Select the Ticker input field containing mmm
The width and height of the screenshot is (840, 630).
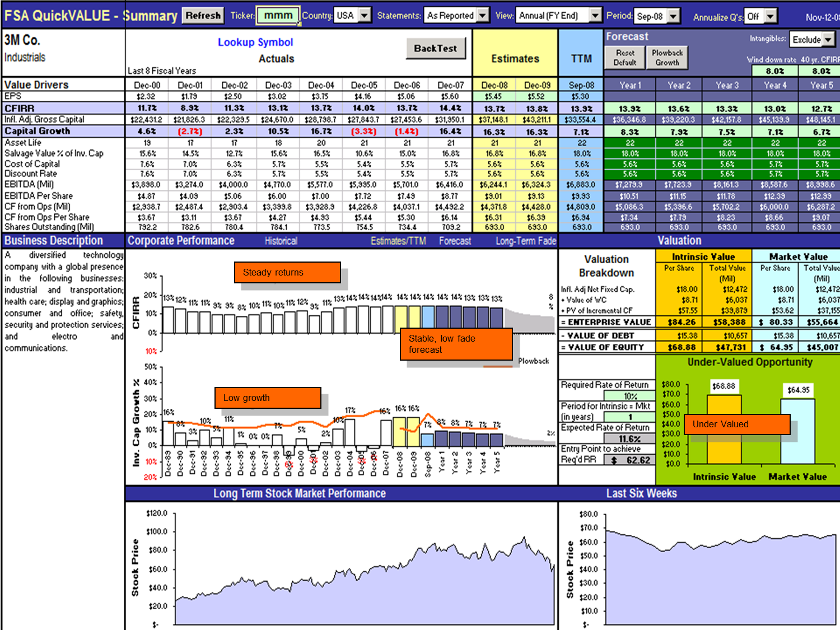(x=278, y=15)
